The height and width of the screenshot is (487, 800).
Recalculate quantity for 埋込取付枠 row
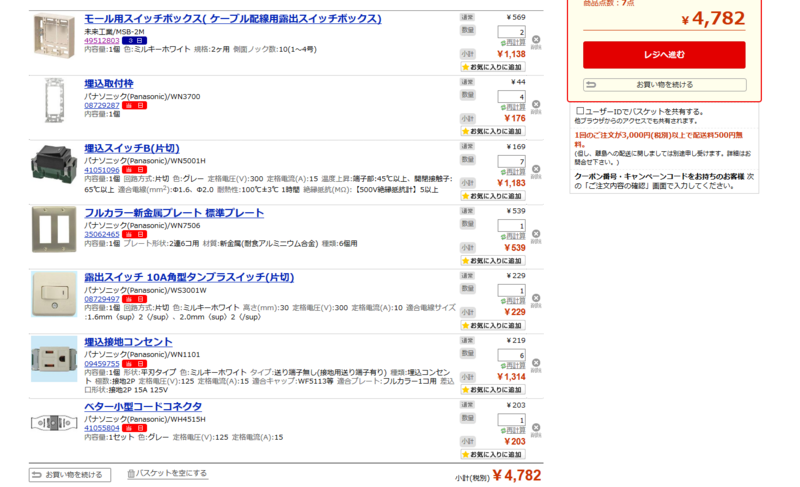[513, 108]
